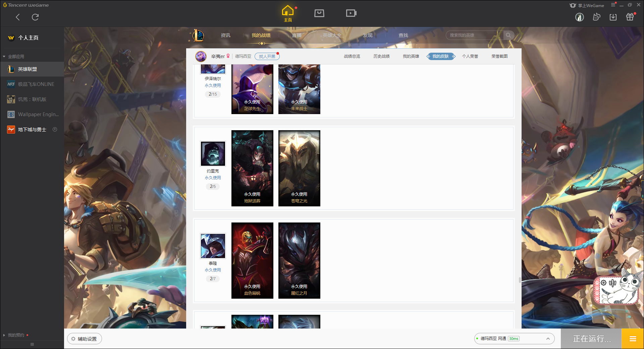Image resolution: width=644 pixels, height=349 pixels.
Task: Select 极品飞车ONLINE in the app list
Action: point(32,84)
